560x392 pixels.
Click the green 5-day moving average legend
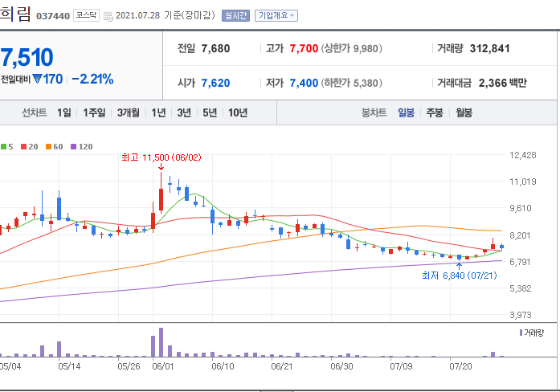pyautogui.click(x=6, y=147)
